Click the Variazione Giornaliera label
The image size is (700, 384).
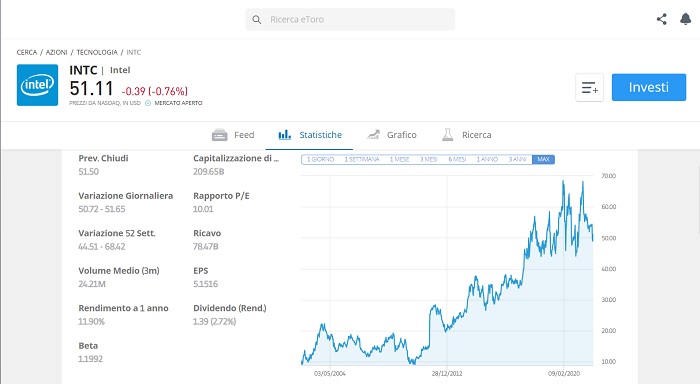pos(125,196)
